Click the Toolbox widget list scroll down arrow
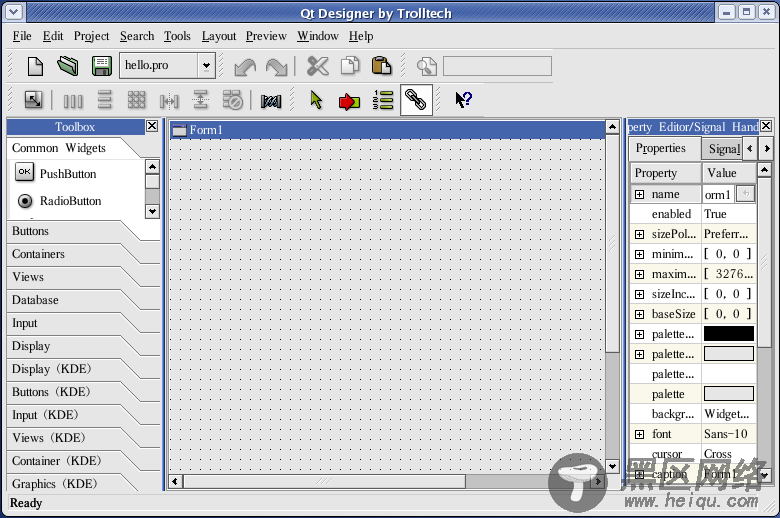This screenshot has width=780, height=518. [152, 211]
